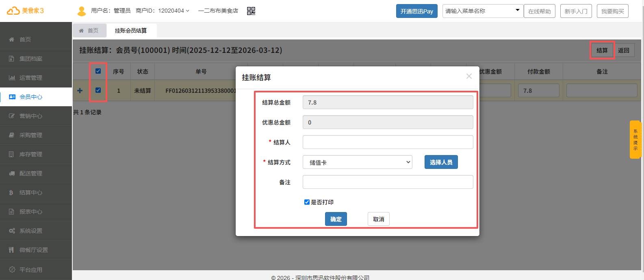This screenshot has width=644, height=280.
Task: Click the user avatar icon
Action: coord(82,11)
